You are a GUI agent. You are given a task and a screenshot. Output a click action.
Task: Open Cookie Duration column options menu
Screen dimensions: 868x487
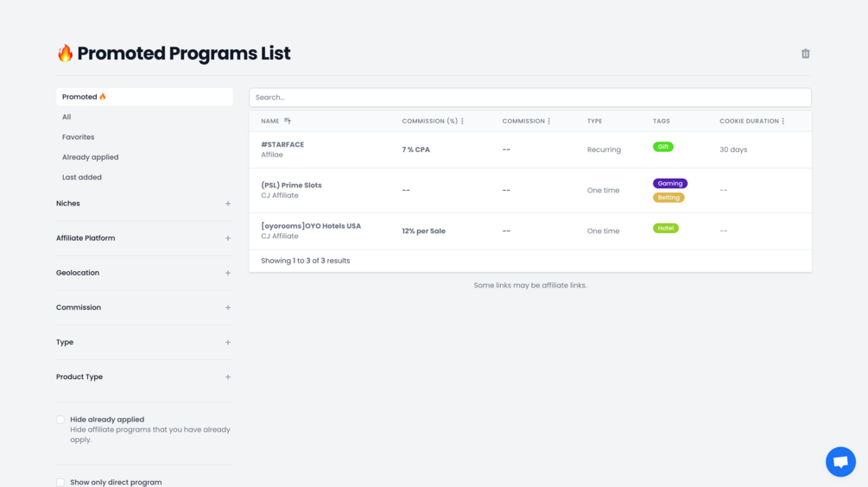(783, 121)
